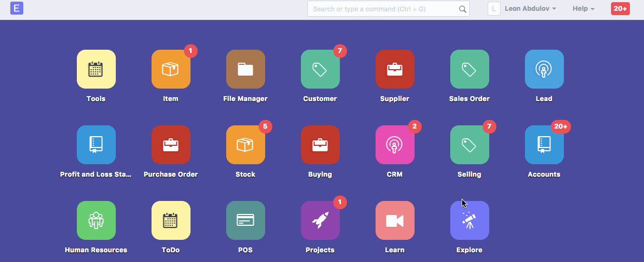
Task: Open the Lead module icon
Action: [x=544, y=69]
